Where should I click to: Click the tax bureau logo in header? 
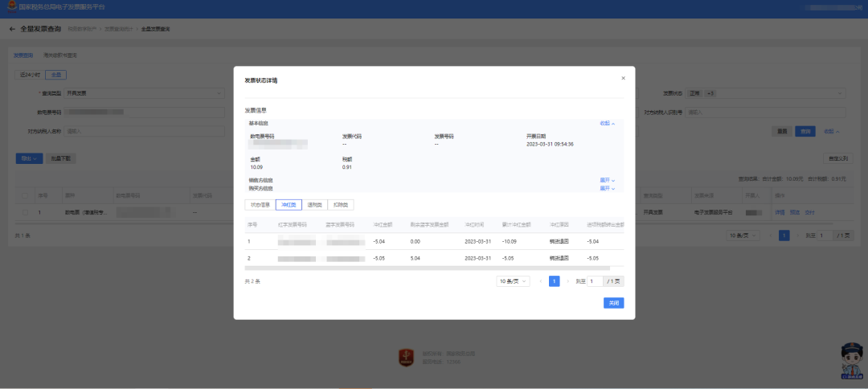click(10, 8)
